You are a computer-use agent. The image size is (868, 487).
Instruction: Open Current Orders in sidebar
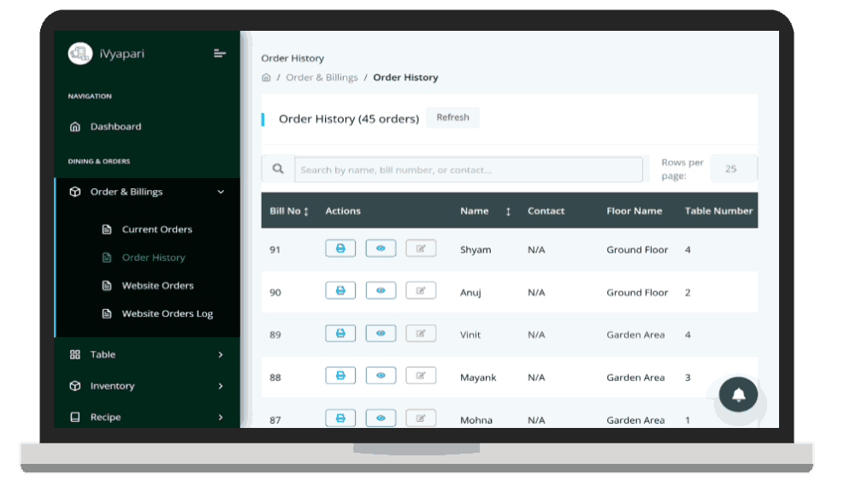click(156, 229)
